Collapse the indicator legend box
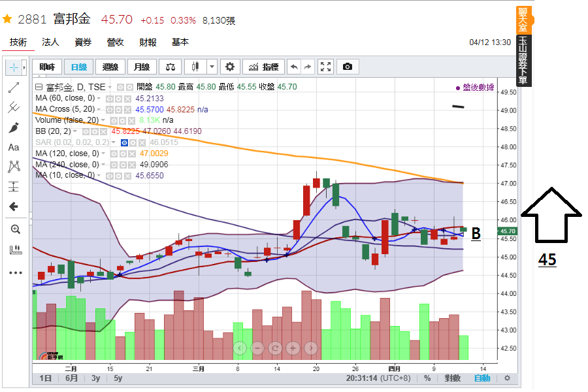This screenshot has height=392, width=588. click(x=39, y=87)
